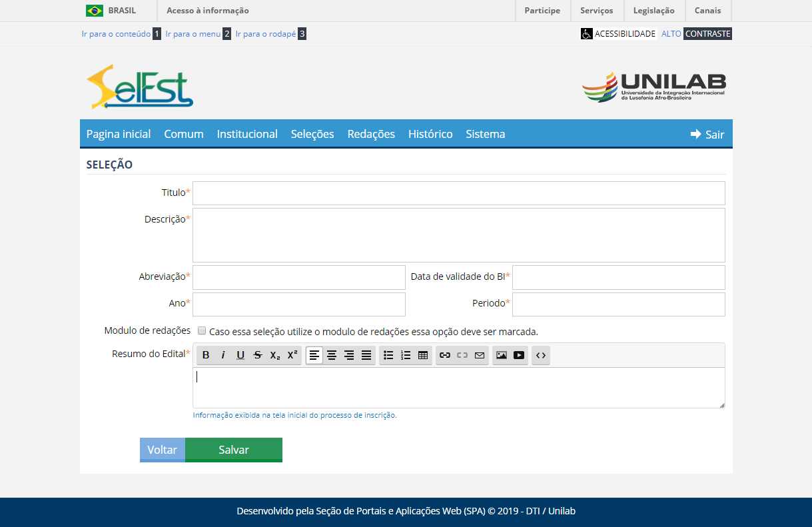Go to Pagina inicial
The width and height of the screenshot is (812, 527).
[x=119, y=134]
